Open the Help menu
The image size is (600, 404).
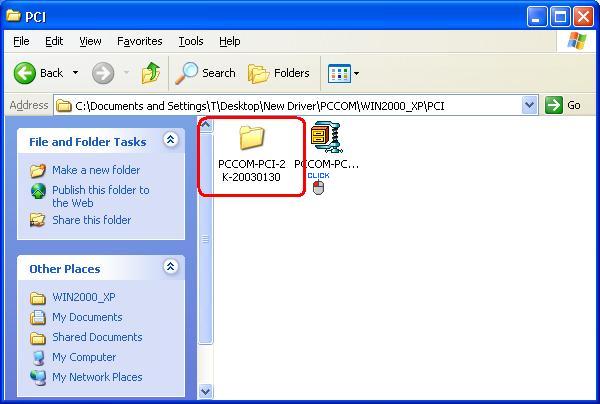[230, 41]
